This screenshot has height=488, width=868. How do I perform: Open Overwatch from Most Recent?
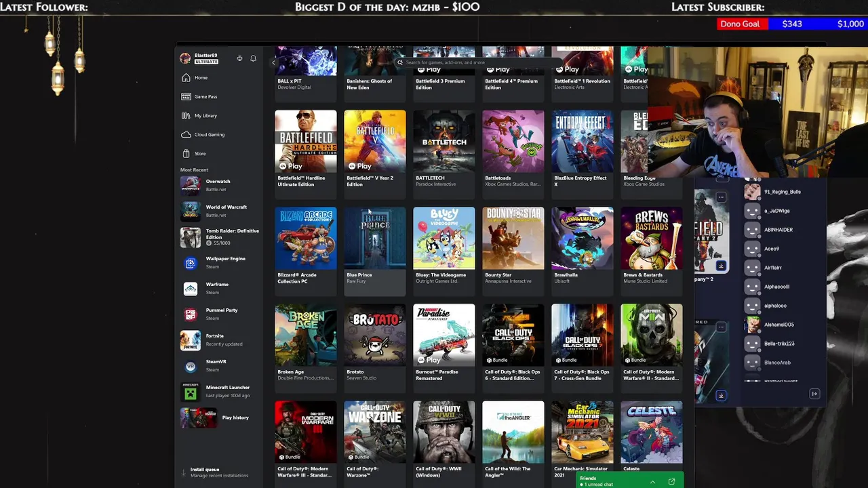pyautogui.click(x=219, y=185)
